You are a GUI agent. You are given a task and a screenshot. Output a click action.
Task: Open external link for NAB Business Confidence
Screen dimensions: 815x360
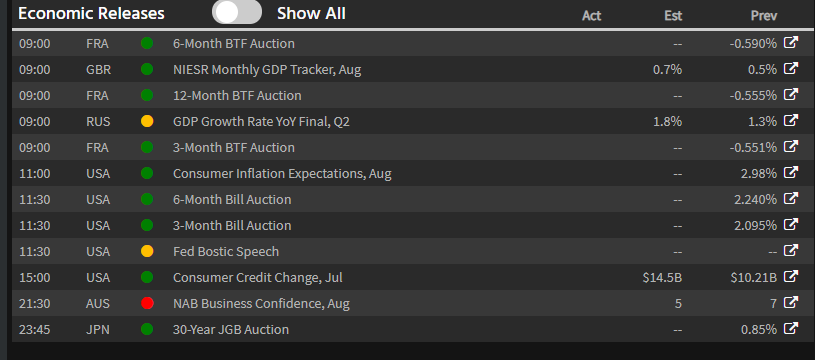(x=791, y=302)
